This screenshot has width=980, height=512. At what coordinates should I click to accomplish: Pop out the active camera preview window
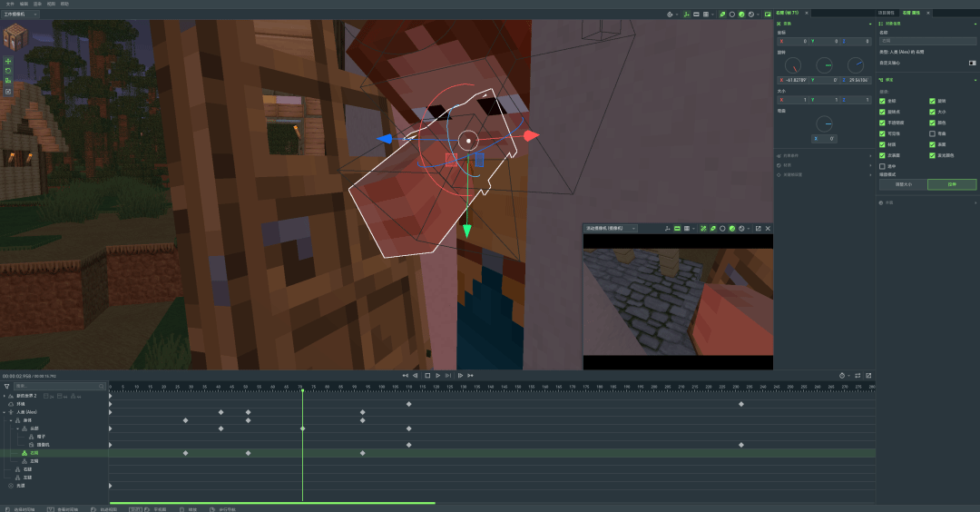[x=758, y=229]
